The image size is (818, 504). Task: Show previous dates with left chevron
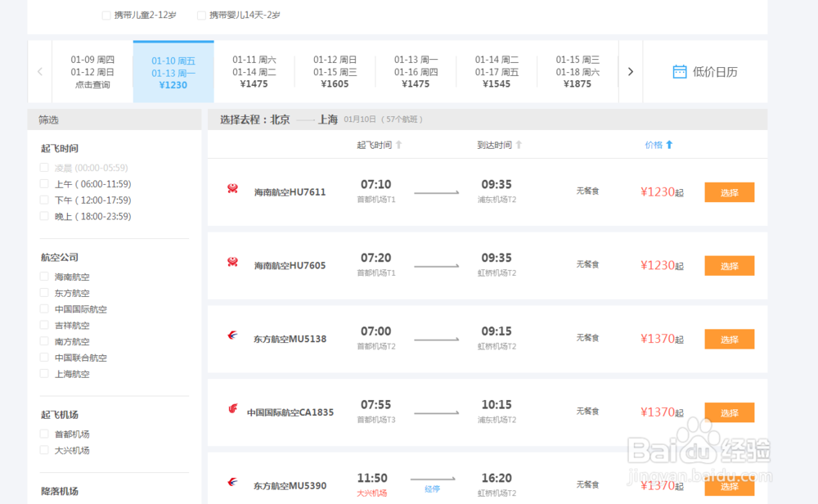40,71
